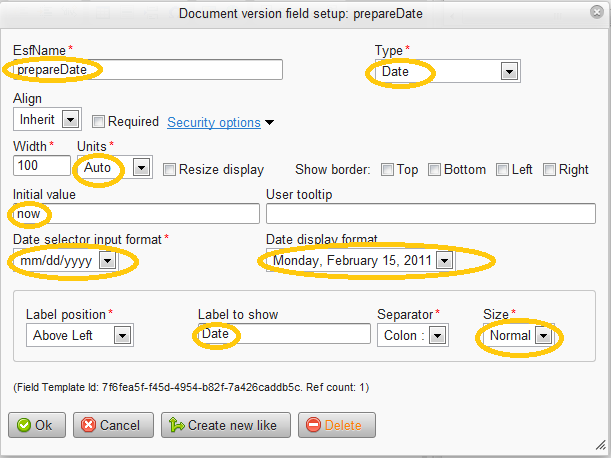Enable the Left border checkbox
This screenshot has height=458, width=611.
502,170
